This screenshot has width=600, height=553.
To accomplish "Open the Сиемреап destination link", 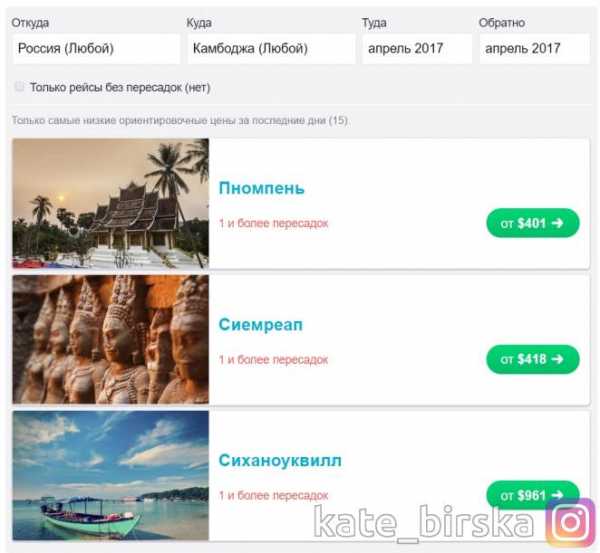I will [261, 325].
